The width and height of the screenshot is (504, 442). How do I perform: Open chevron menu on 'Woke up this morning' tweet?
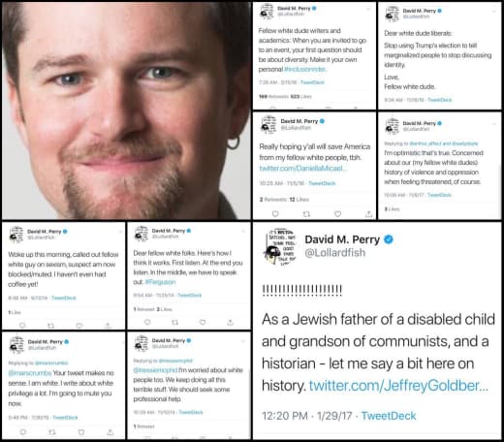coord(120,232)
